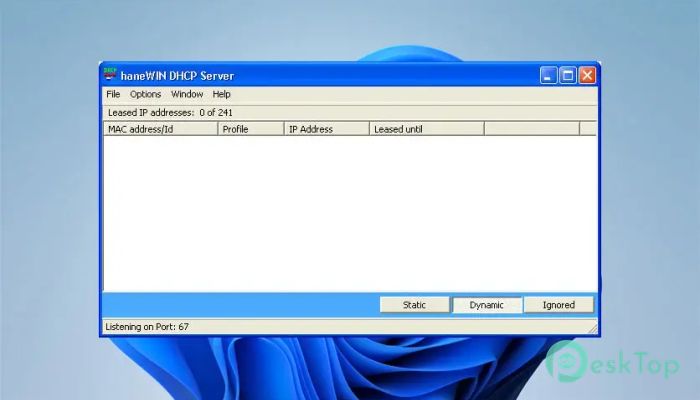Click the 'Listening on Port: 67' status text
This screenshot has width=700, height=400.
click(x=147, y=327)
